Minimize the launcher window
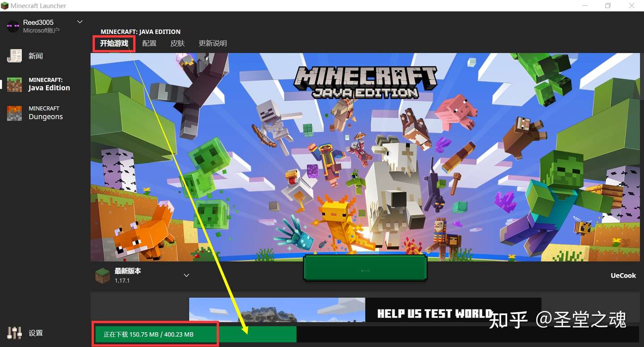 (585, 6)
